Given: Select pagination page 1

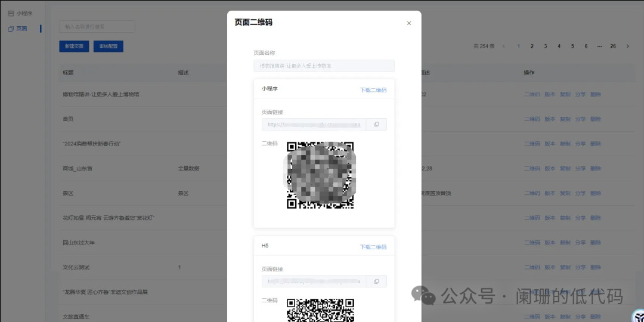Looking at the screenshot, I should click(x=518, y=46).
